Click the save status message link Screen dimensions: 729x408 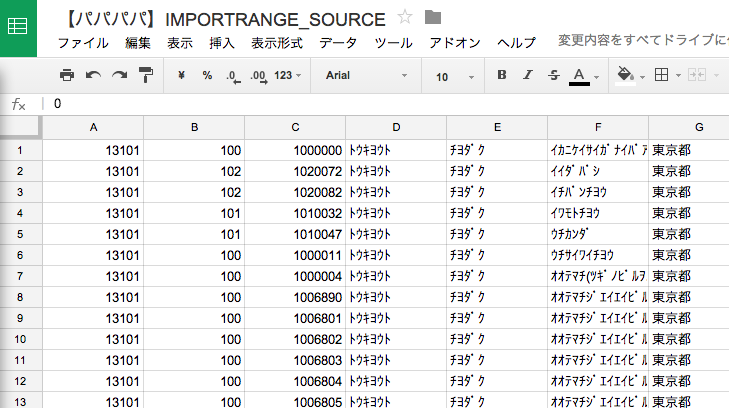pos(643,40)
